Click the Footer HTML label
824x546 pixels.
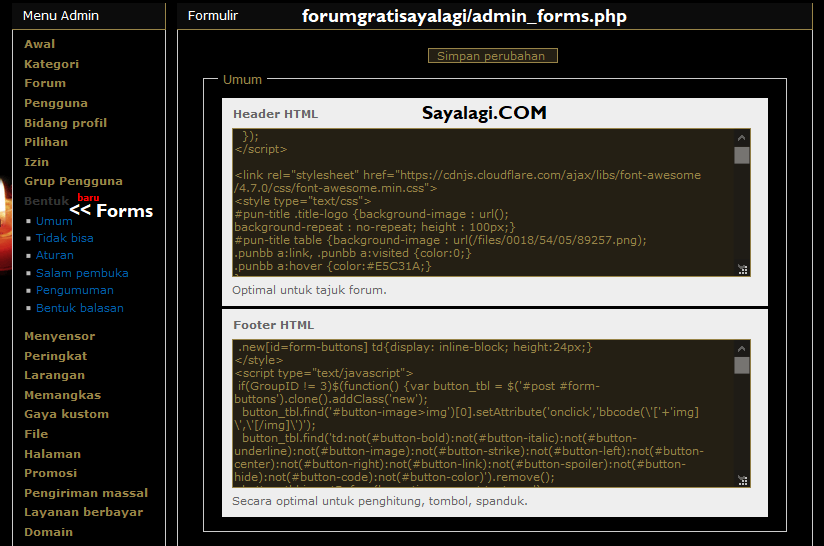click(273, 325)
